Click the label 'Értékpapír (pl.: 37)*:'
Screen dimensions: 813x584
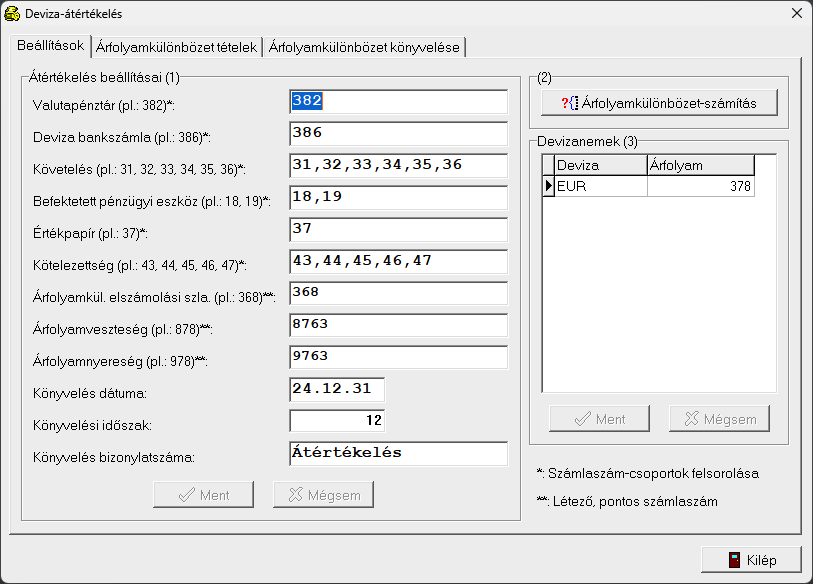[90, 233]
